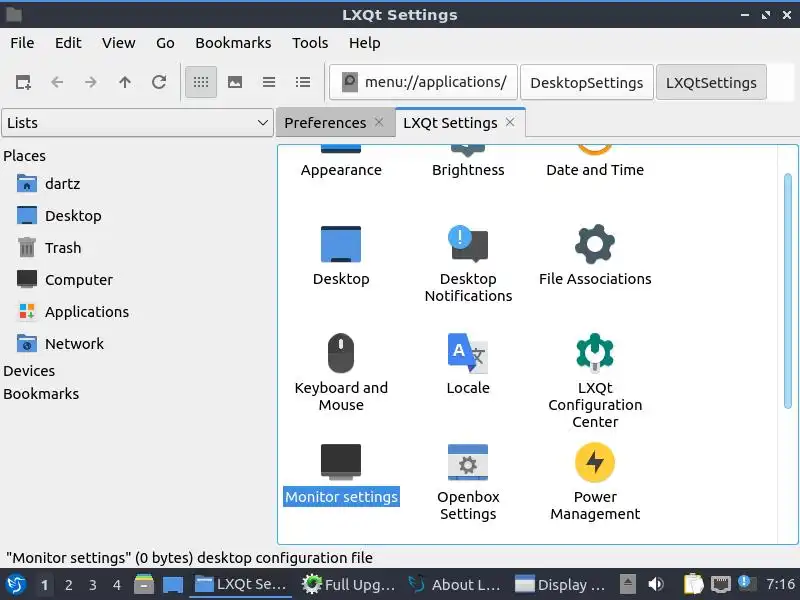Click the show desktop panel icon

pyautogui.click(x=173, y=584)
